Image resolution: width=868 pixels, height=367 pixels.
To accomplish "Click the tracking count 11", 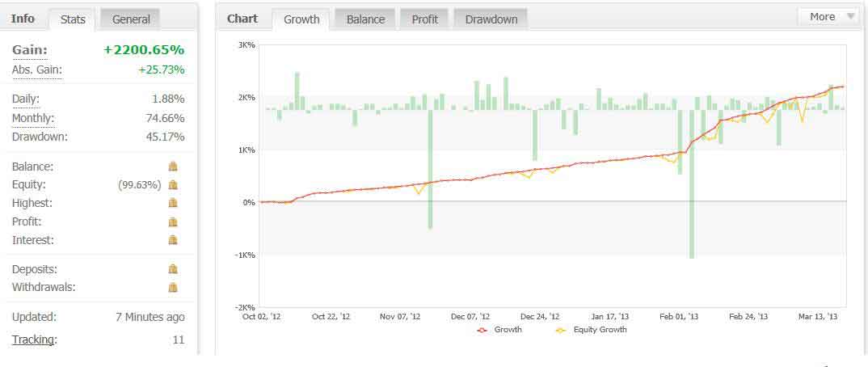I will point(179,340).
